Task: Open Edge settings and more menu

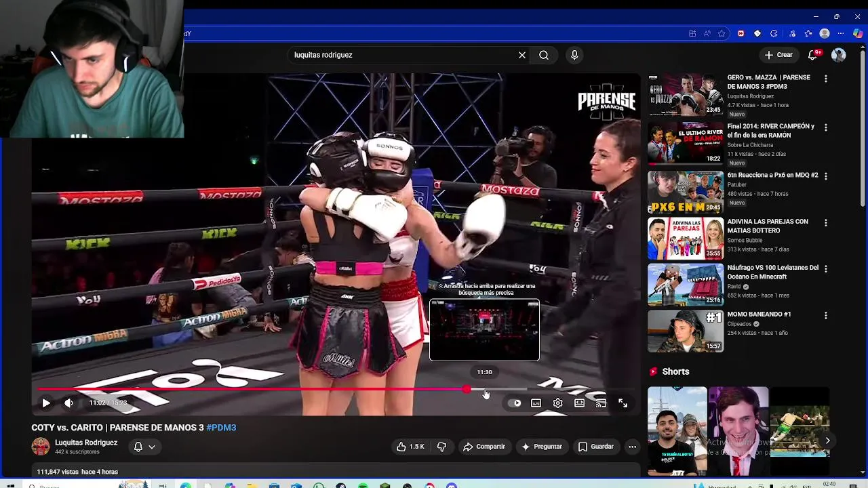Action: click(x=842, y=33)
